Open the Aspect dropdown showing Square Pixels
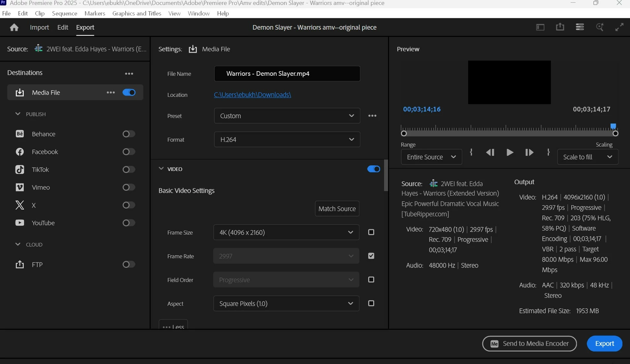630x364 pixels. pos(286,304)
